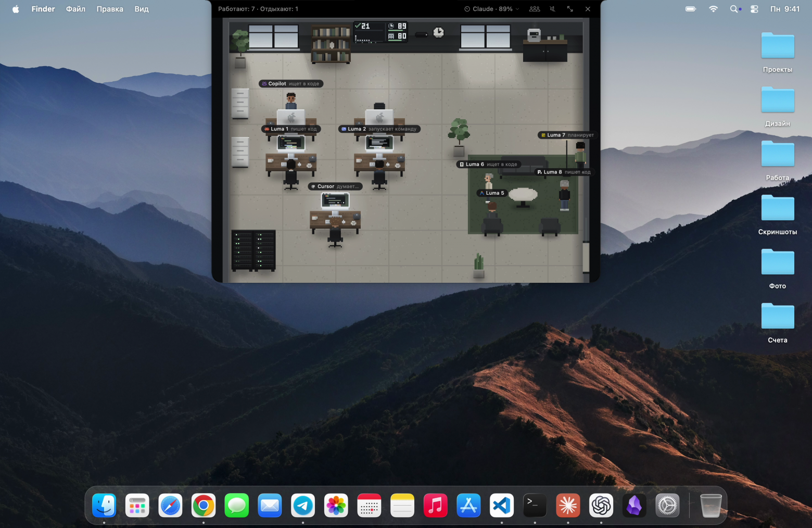Open the Файл menu
The height and width of the screenshot is (528, 812).
75,9
